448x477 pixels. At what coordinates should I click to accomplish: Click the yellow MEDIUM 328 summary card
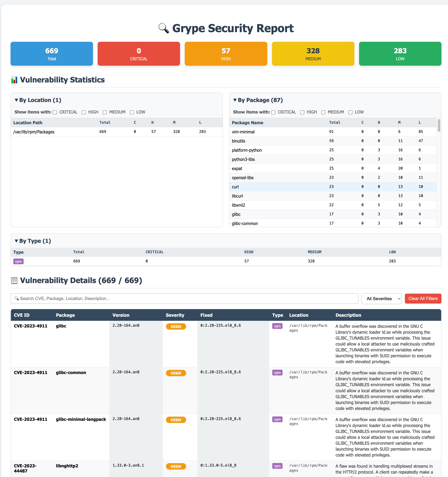(313, 54)
